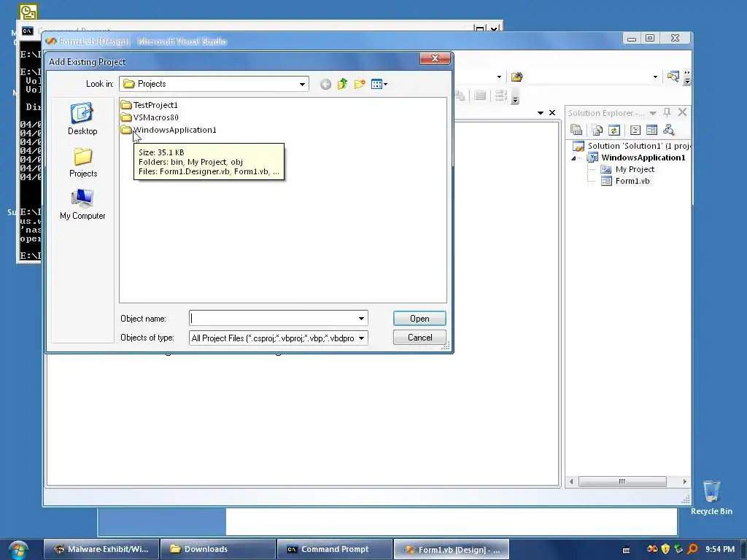
Task: Select the TestProject1 folder
Action: point(150,105)
